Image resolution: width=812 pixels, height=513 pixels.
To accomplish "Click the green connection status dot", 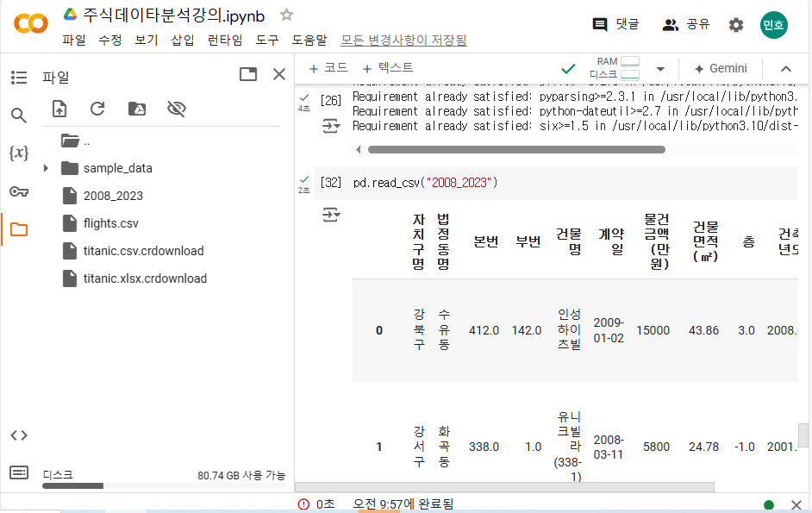I will coord(769,504).
